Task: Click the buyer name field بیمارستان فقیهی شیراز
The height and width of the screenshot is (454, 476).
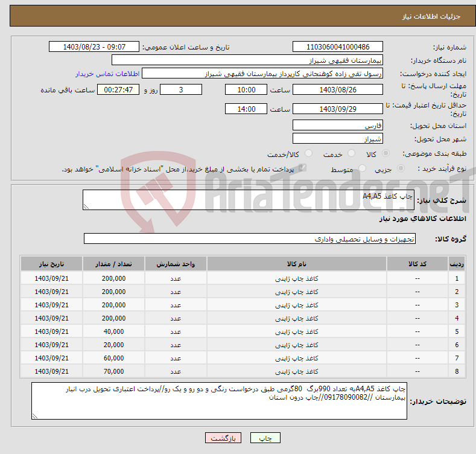Action: 247,60
